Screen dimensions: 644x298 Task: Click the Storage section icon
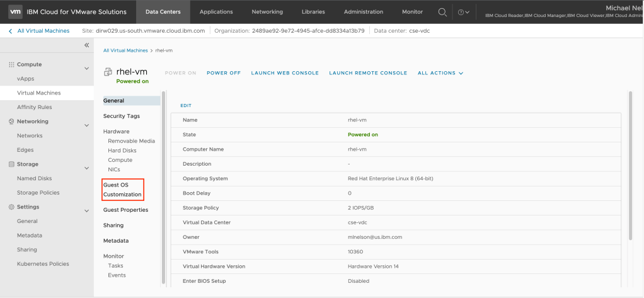[11, 164]
